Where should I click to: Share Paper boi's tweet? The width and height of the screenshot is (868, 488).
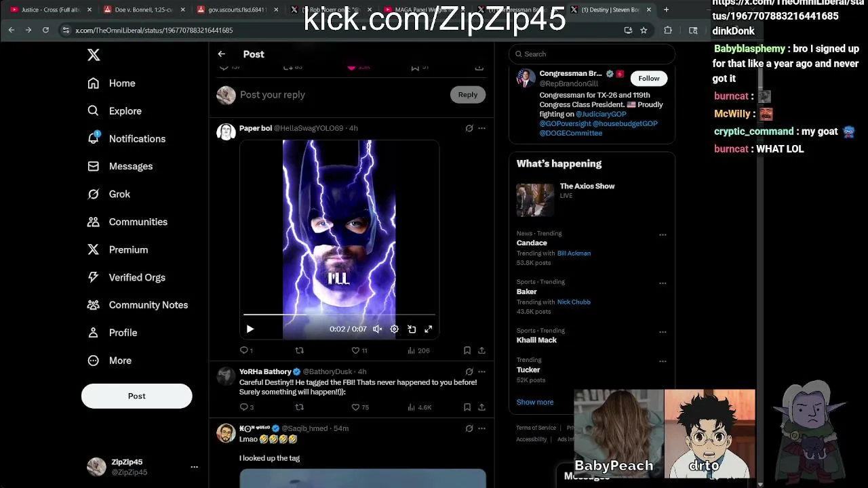point(481,350)
